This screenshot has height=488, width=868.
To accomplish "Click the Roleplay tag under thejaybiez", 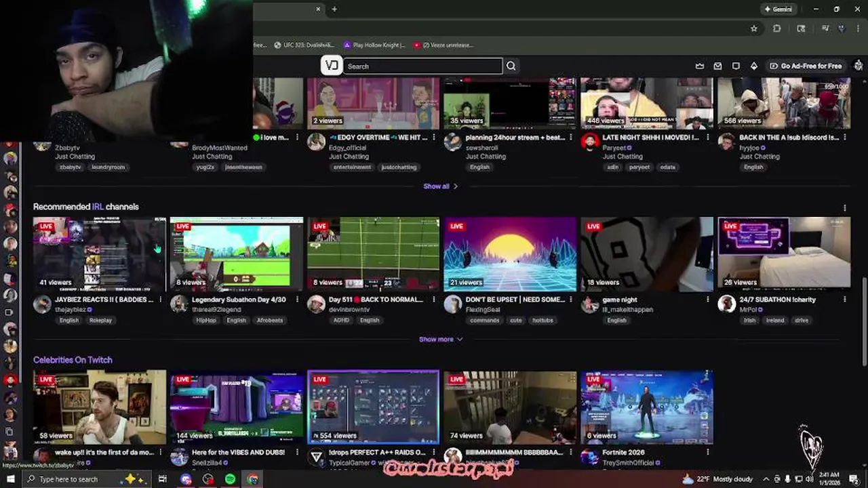I will coord(100,321).
